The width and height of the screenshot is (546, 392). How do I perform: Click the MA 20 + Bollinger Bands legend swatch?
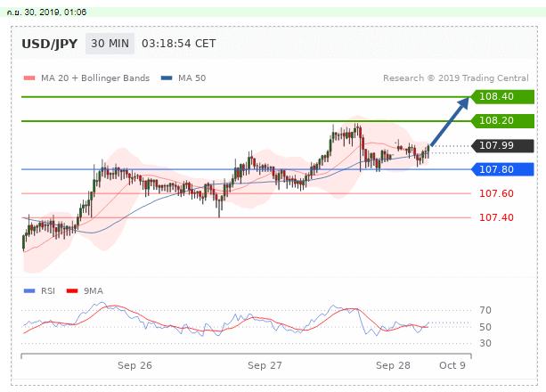pyautogui.click(x=29, y=78)
